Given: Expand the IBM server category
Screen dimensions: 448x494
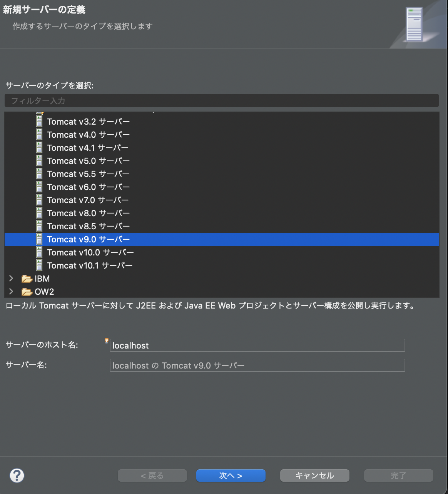Looking at the screenshot, I should 11,279.
